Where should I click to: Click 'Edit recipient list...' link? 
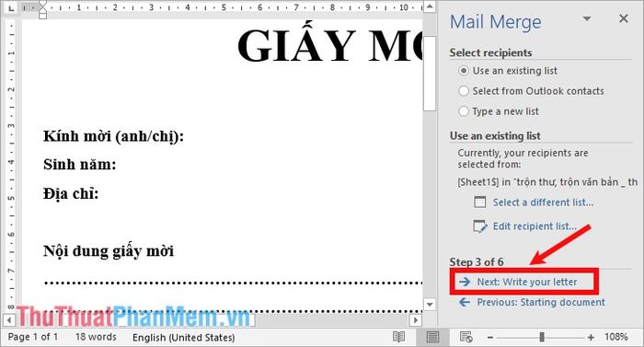pyautogui.click(x=535, y=226)
